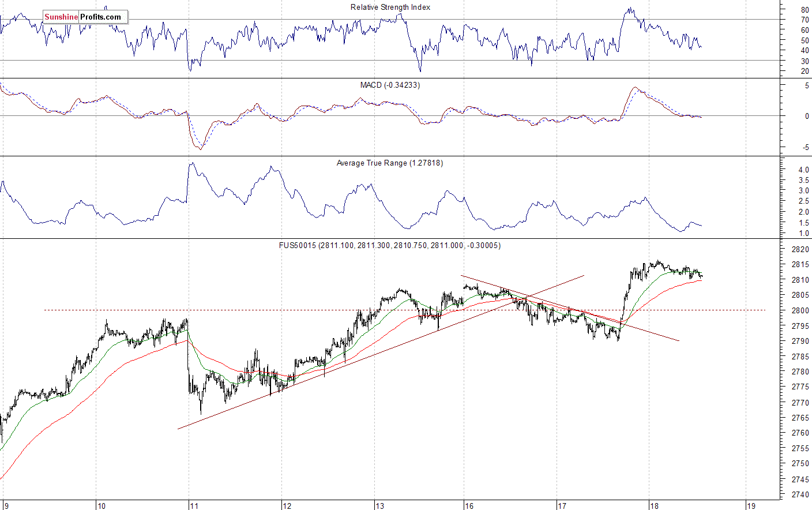Screen dimensions: 812x510
Task: Click the 2800 price axis label
Action: (800, 311)
